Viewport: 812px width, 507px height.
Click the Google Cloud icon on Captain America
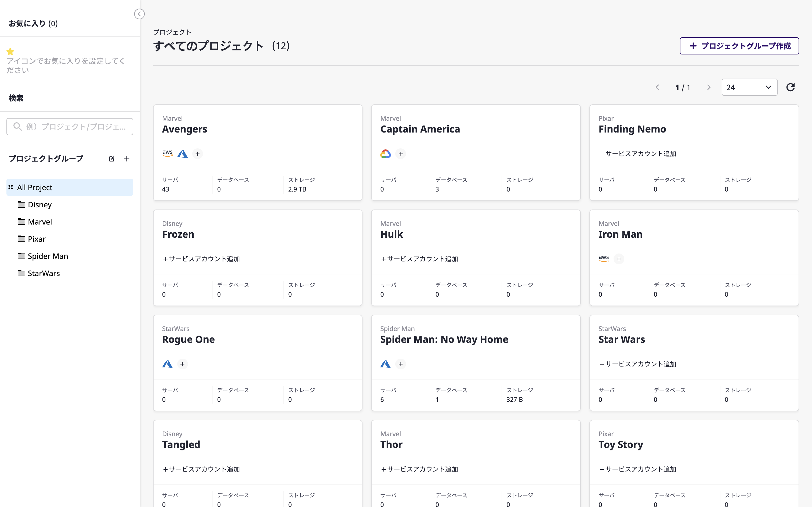386,153
